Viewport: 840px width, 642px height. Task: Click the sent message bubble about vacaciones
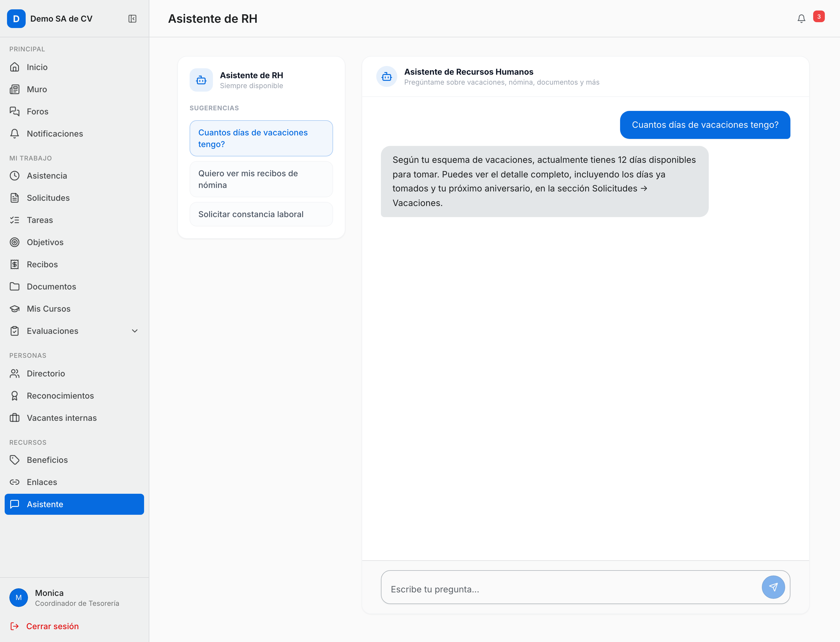(x=705, y=125)
